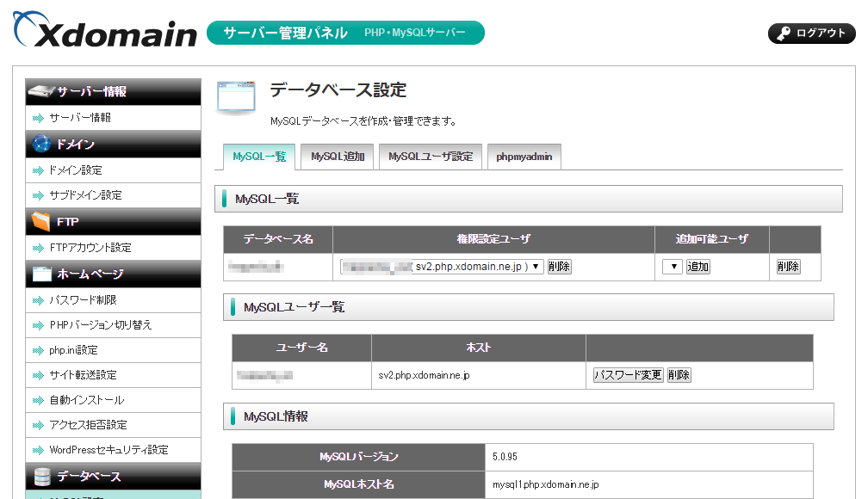Delete the database with the last-column 削除 button
868x499 pixels.
click(788, 267)
